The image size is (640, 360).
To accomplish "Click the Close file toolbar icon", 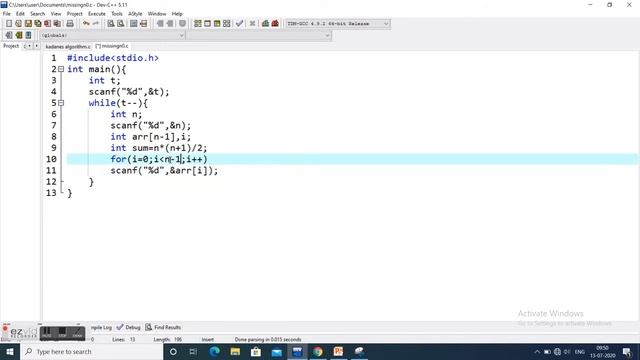I will pyautogui.click(x=48, y=24).
